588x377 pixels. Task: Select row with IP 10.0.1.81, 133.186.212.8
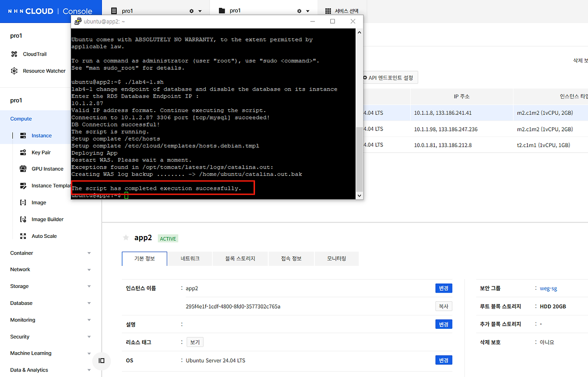click(475, 145)
